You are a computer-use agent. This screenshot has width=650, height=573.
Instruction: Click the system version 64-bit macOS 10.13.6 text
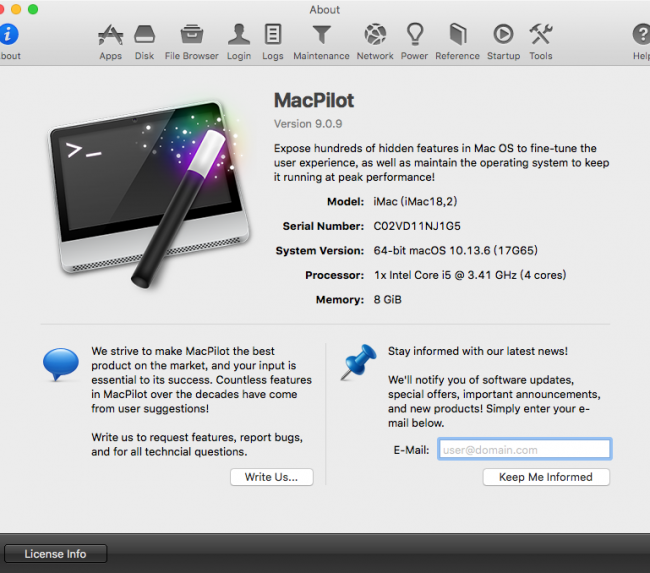(x=456, y=250)
